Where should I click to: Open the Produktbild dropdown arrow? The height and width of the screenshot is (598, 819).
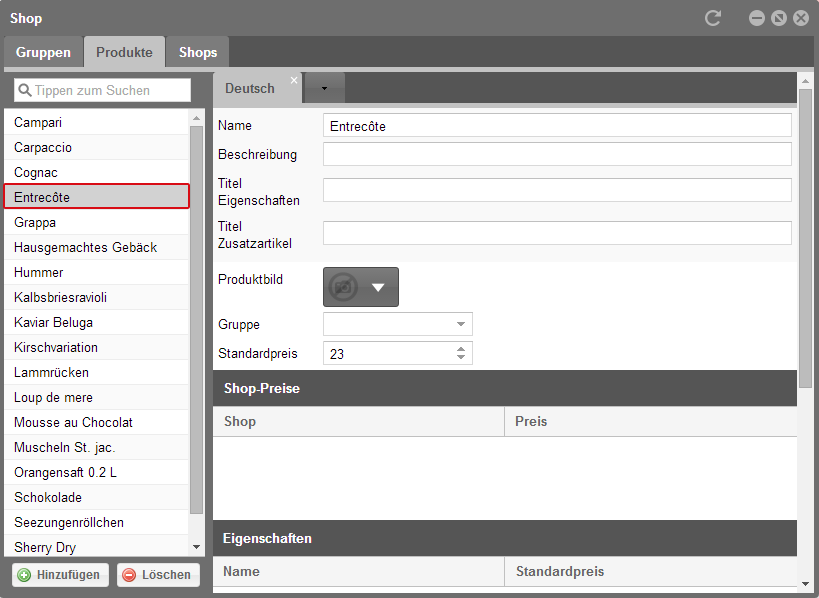coord(378,287)
